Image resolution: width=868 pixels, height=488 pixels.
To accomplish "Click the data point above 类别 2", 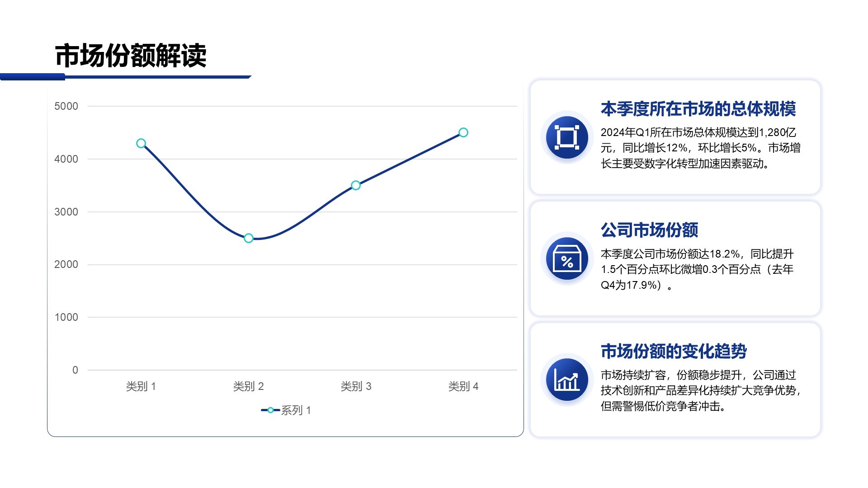I will [249, 238].
